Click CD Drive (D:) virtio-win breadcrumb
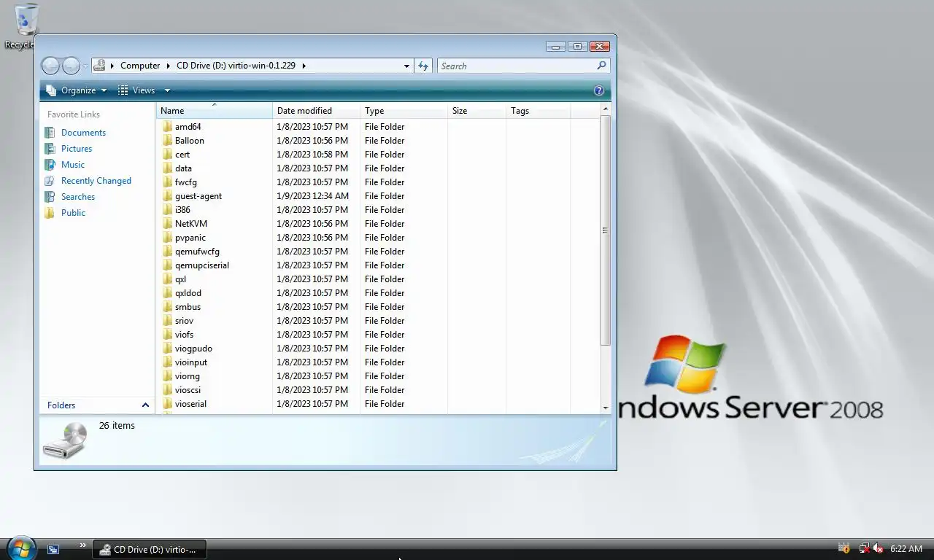This screenshot has height=560, width=934. tap(236, 66)
